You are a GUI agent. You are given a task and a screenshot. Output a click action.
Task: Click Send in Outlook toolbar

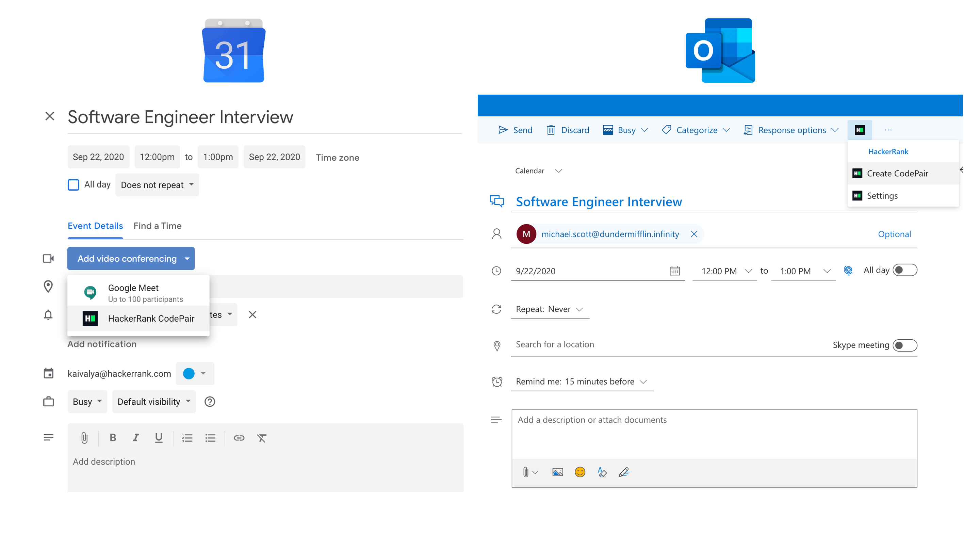pos(515,130)
